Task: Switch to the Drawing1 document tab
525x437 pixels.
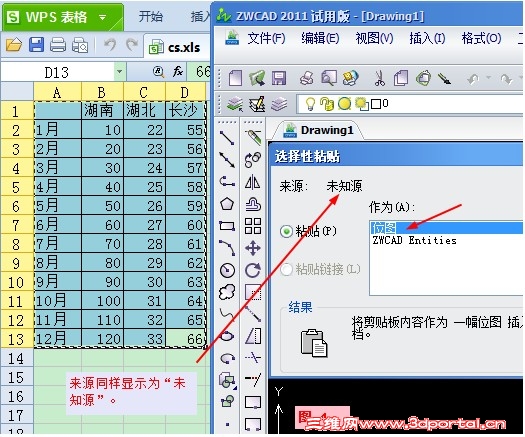Action: (319, 130)
